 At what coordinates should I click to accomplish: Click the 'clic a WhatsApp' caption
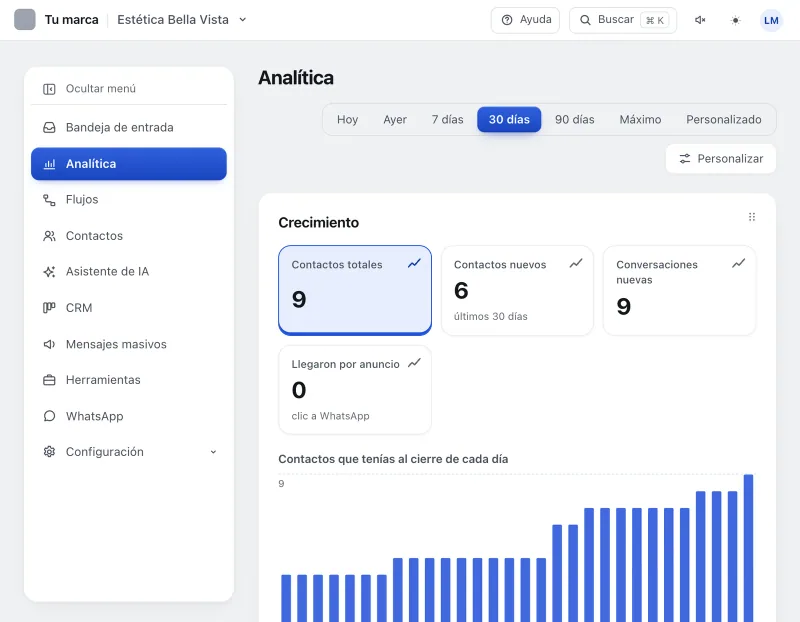pyautogui.click(x=330, y=416)
